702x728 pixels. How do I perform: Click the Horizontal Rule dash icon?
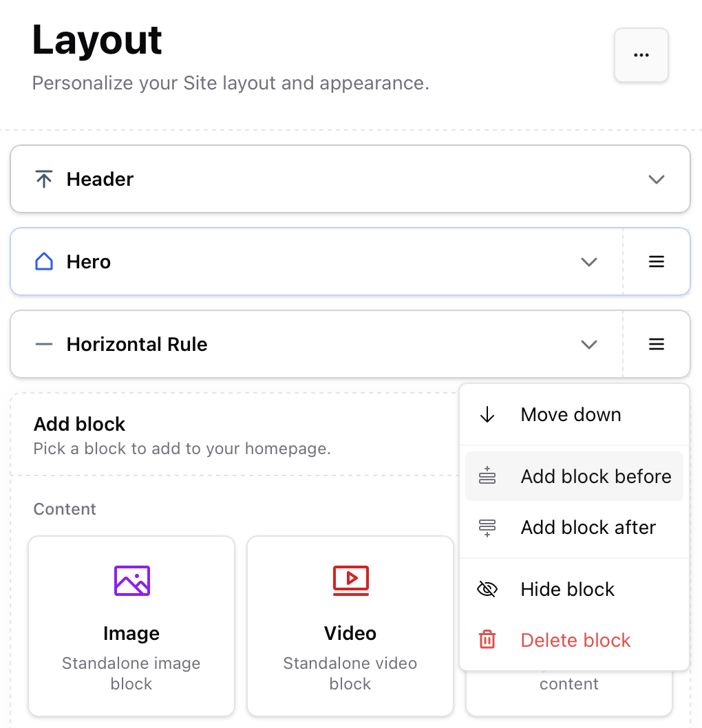pyautogui.click(x=43, y=344)
